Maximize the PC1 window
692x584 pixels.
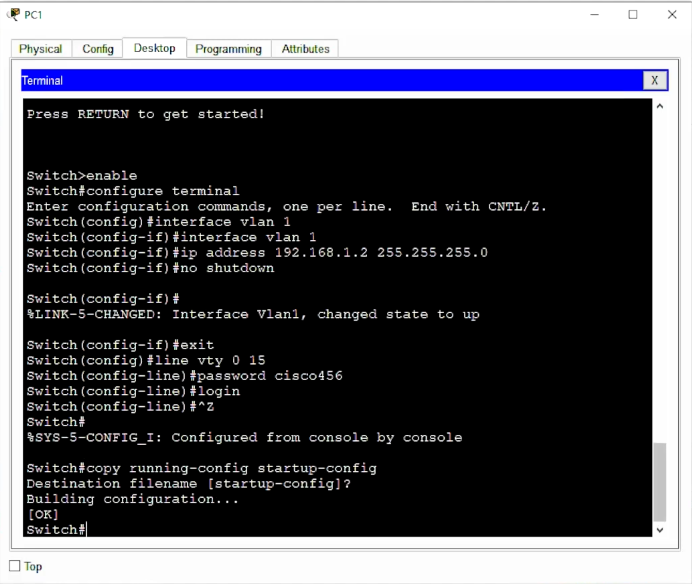tap(632, 15)
